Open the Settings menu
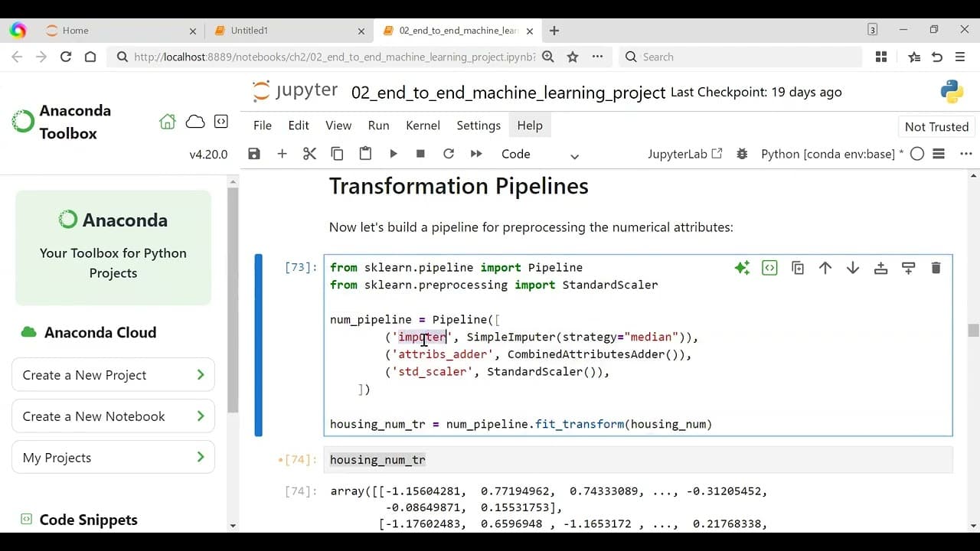The width and height of the screenshot is (980, 551). [479, 126]
